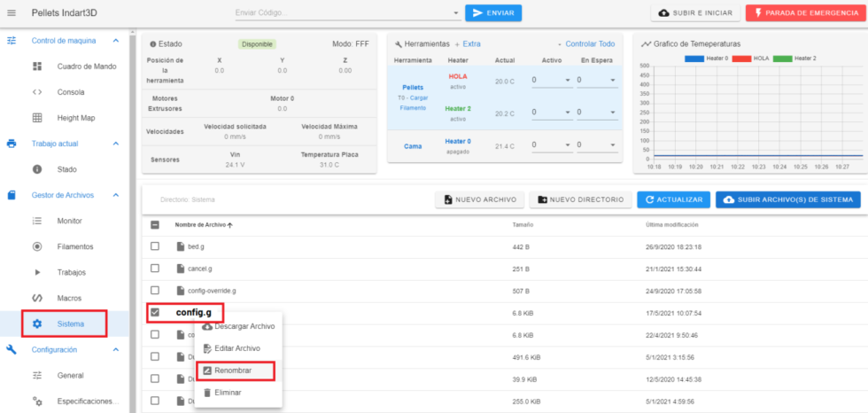The image size is (868, 413).
Task: Click the SUBIR ARCHIVO(S) DE SISTEMA button
Action: tap(788, 199)
